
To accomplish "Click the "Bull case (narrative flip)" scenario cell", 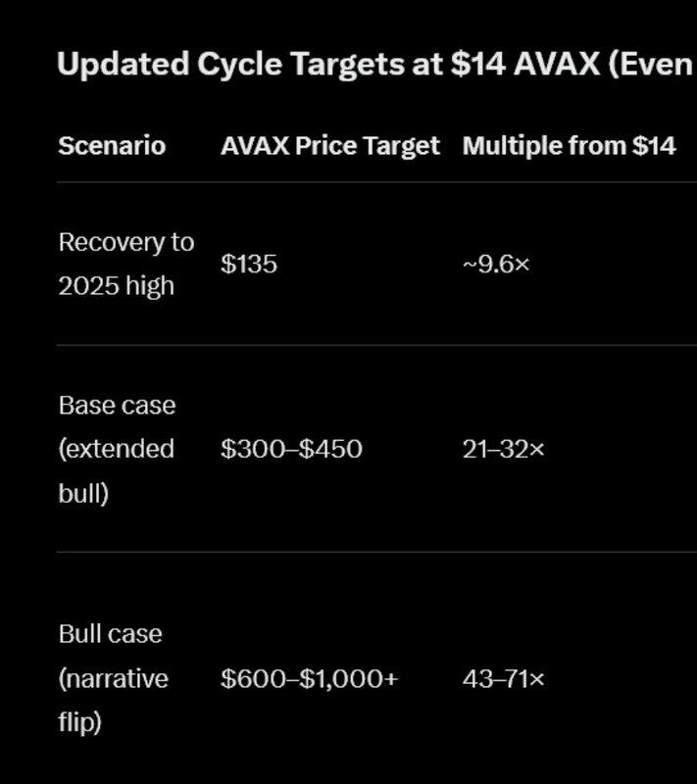I will 113,678.
